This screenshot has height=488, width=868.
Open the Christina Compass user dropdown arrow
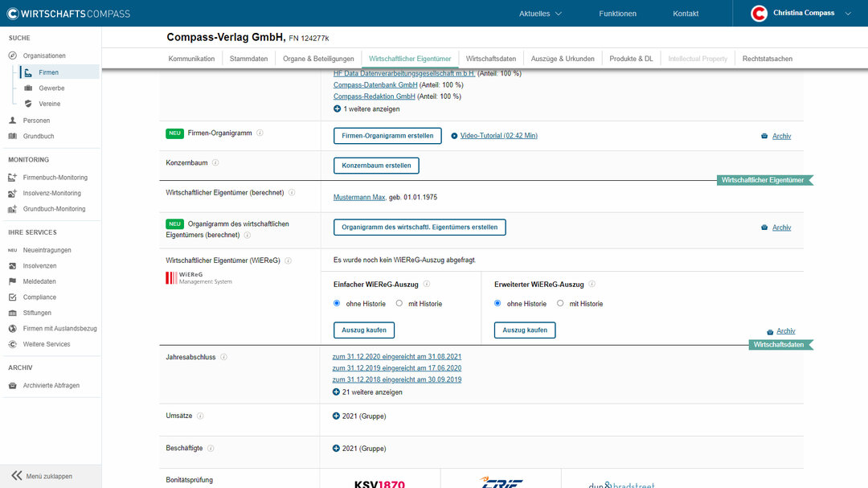coord(848,14)
